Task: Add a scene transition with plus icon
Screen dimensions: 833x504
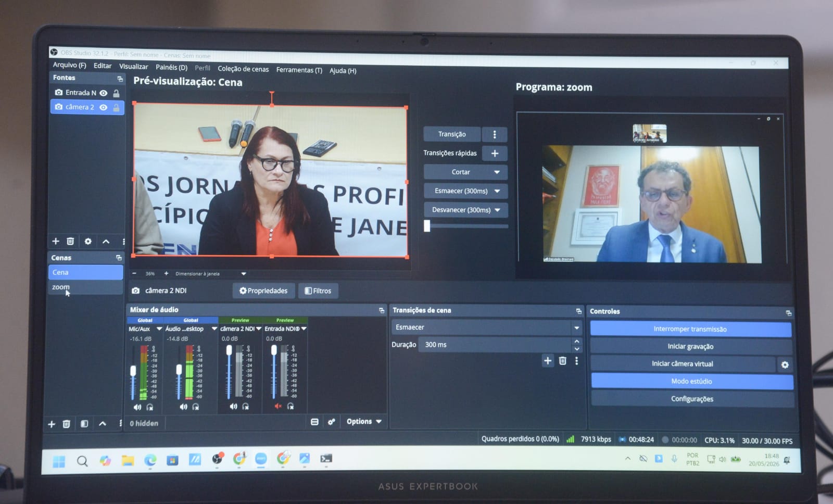Action: coord(548,361)
